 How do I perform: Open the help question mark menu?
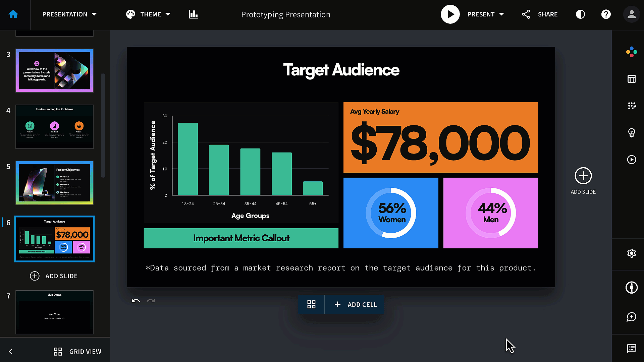[606, 14]
